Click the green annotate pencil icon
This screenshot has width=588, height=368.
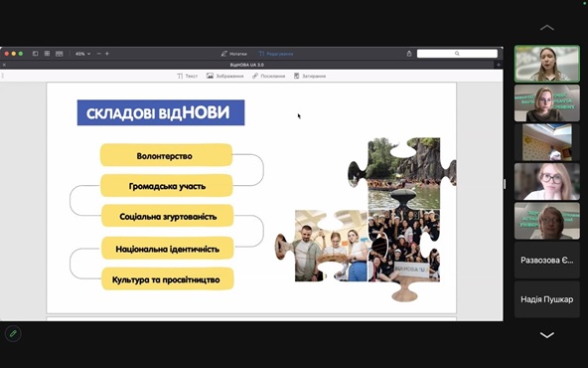point(13,333)
